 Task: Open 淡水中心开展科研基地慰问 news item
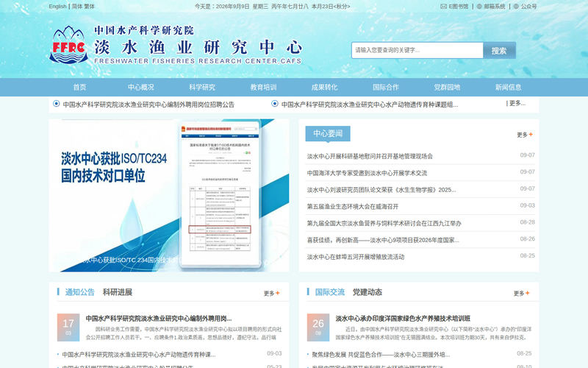coord(370,156)
